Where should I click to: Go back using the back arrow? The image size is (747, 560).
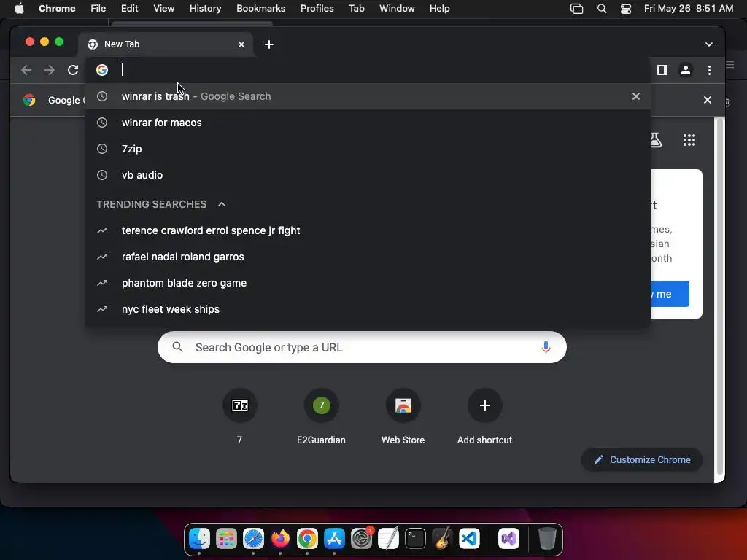click(x=26, y=70)
